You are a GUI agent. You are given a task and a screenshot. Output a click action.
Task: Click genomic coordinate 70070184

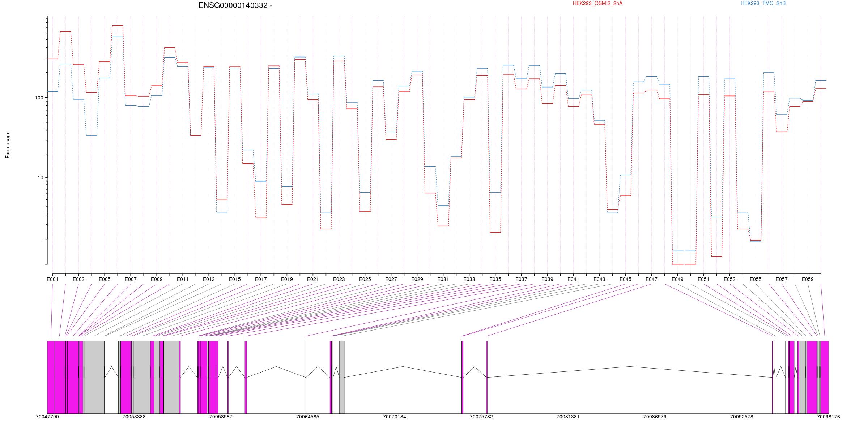click(x=395, y=417)
